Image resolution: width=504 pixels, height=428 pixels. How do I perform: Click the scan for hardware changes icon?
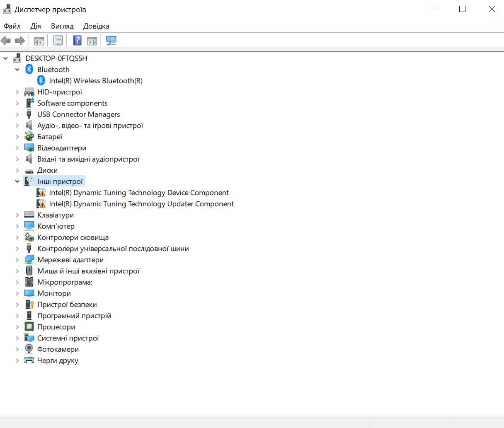[x=111, y=41]
